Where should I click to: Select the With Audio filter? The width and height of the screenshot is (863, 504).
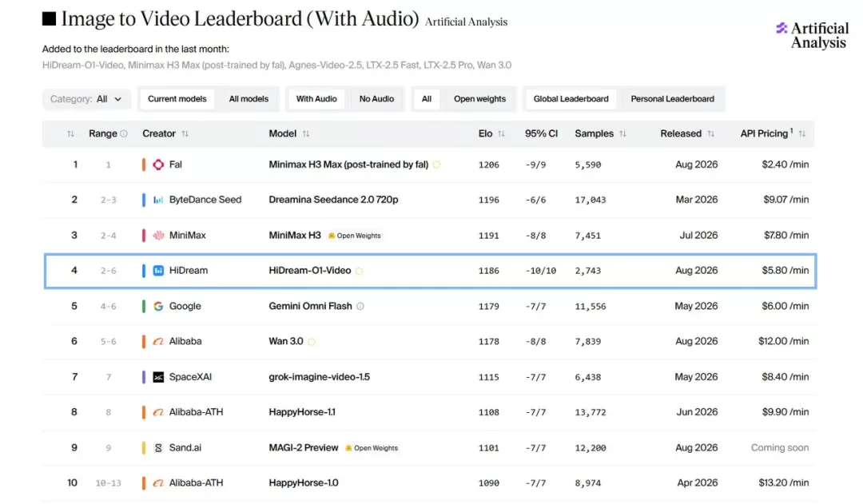click(316, 99)
